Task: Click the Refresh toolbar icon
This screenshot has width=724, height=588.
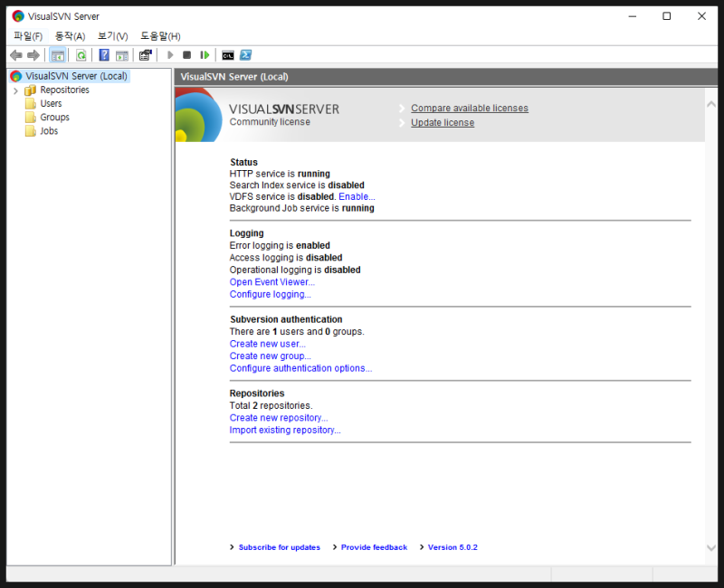Action: pos(81,55)
